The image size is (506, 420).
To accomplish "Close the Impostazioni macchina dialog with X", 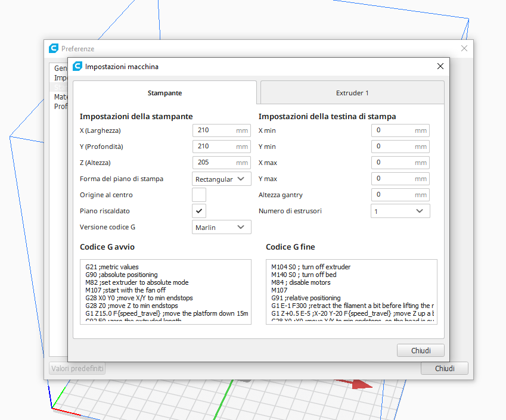I will [x=440, y=67].
